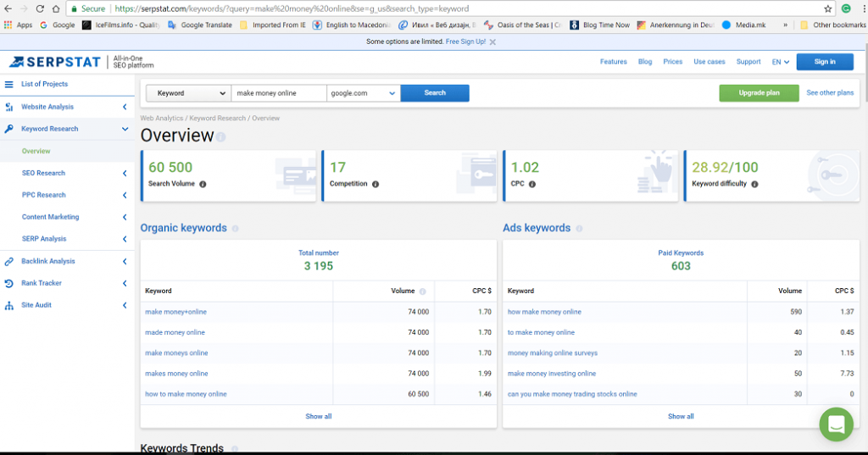Expand Website Analysis section

pos(125,107)
